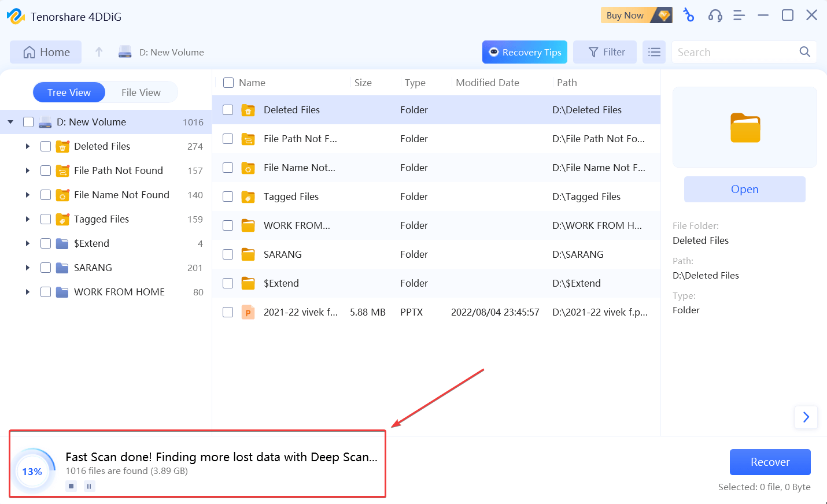Check WORK FROM HOME in the tree

click(46, 292)
